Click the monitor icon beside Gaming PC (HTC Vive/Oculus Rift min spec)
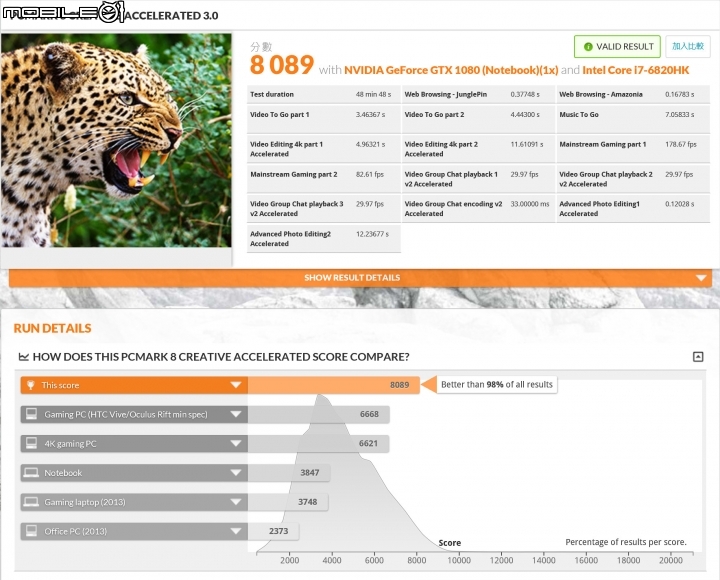Image resolution: width=720 pixels, height=580 pixels. [31, 414]
